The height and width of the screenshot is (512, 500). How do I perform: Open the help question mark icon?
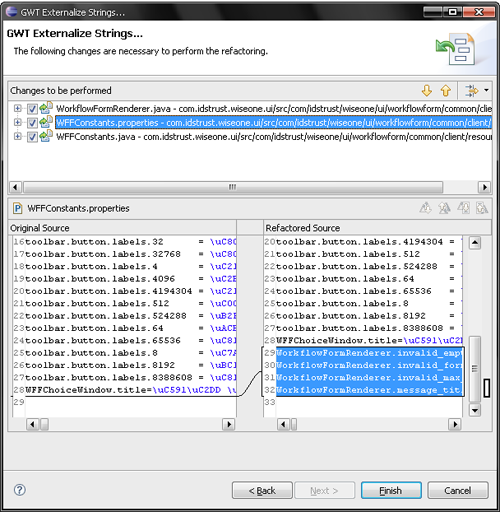(x=20, y=490)
